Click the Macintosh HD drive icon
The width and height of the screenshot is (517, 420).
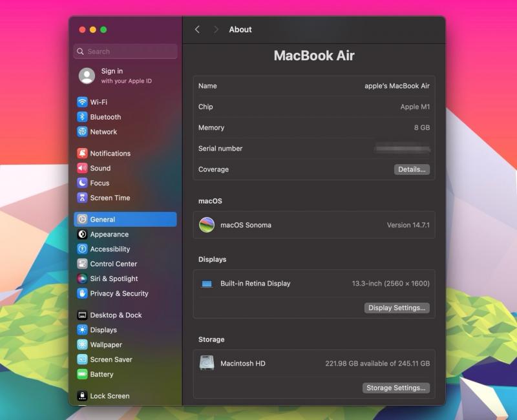point(207,363)
